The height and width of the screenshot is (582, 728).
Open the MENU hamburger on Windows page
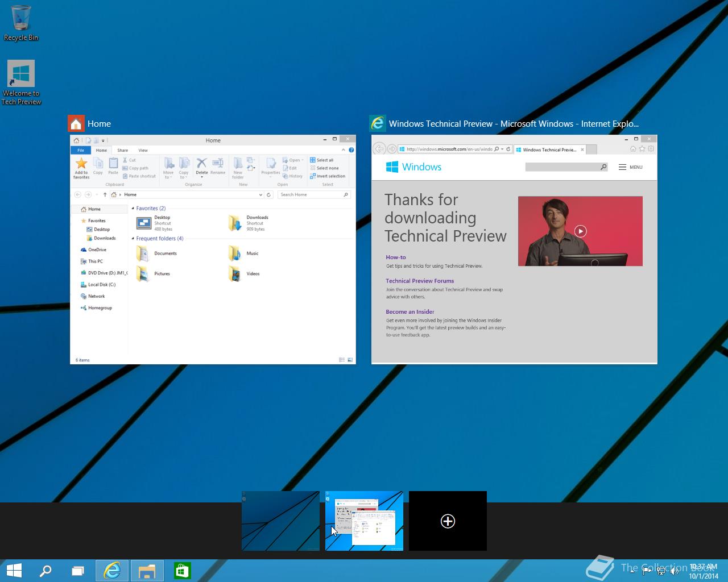(x=631, y=167)
